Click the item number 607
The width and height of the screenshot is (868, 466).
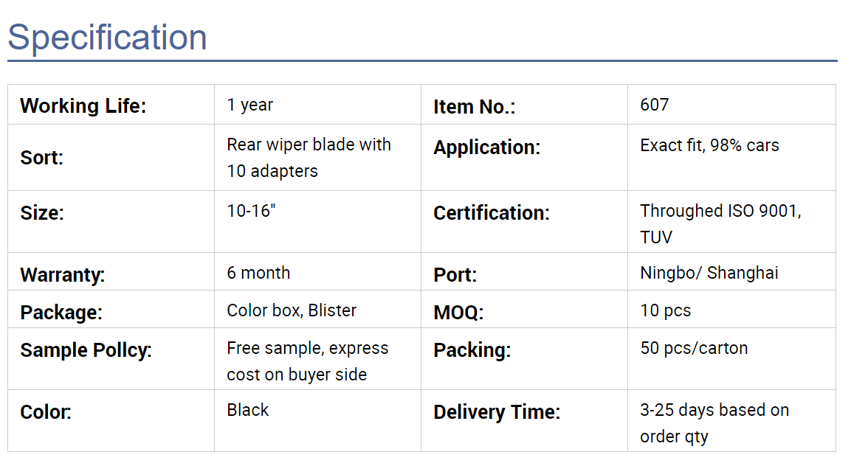[x=654, y=105]
